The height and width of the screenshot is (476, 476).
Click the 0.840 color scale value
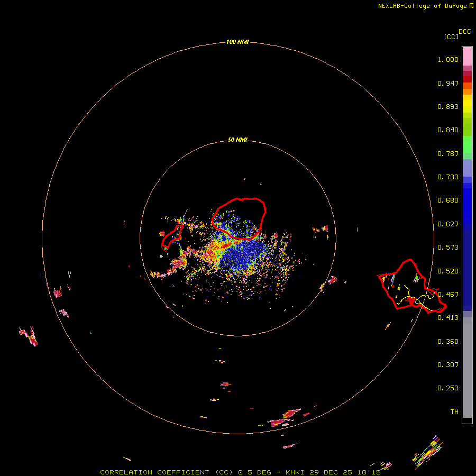[x=448, y=130]
